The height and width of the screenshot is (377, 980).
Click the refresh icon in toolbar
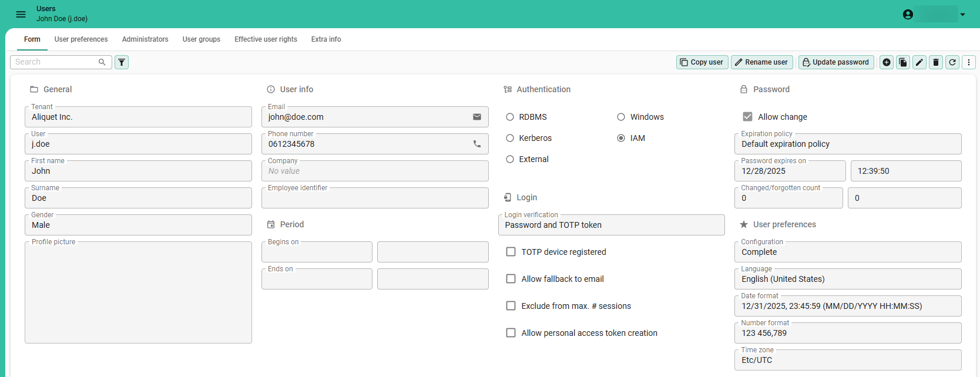(x=952, y=62)
